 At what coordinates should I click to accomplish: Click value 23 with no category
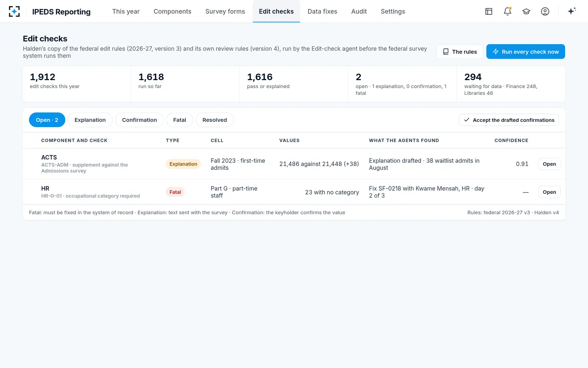(x=332, y=192)
